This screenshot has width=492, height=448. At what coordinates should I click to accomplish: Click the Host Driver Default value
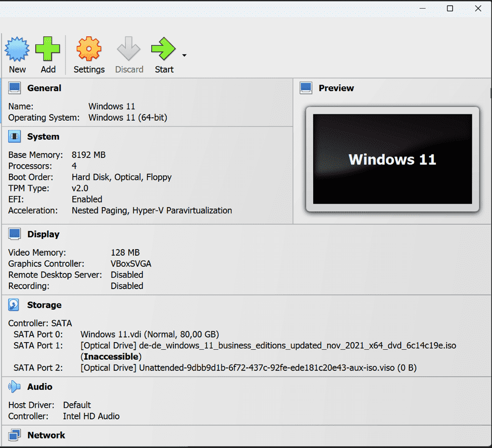click(x=77, y=405)
